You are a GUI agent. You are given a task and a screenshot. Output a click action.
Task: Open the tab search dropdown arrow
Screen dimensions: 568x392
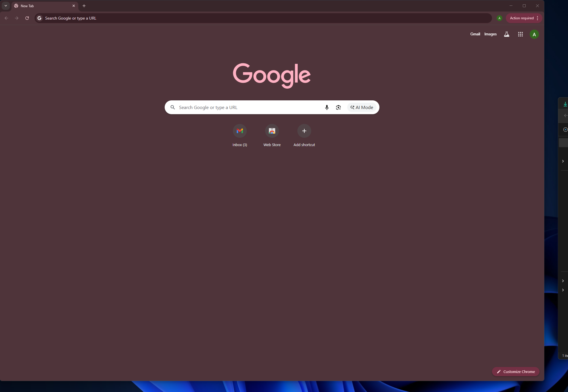click(6, 6)
